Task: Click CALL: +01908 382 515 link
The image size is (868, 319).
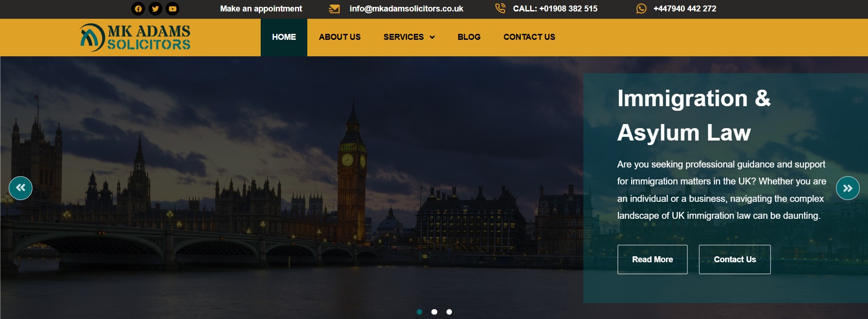Action: [x=555, y=9]
